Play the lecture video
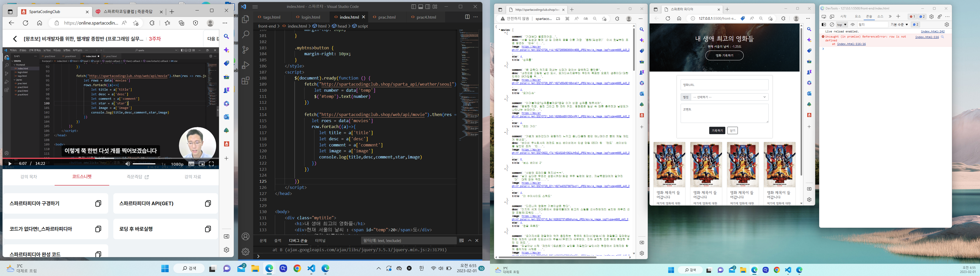 [10, 164]
